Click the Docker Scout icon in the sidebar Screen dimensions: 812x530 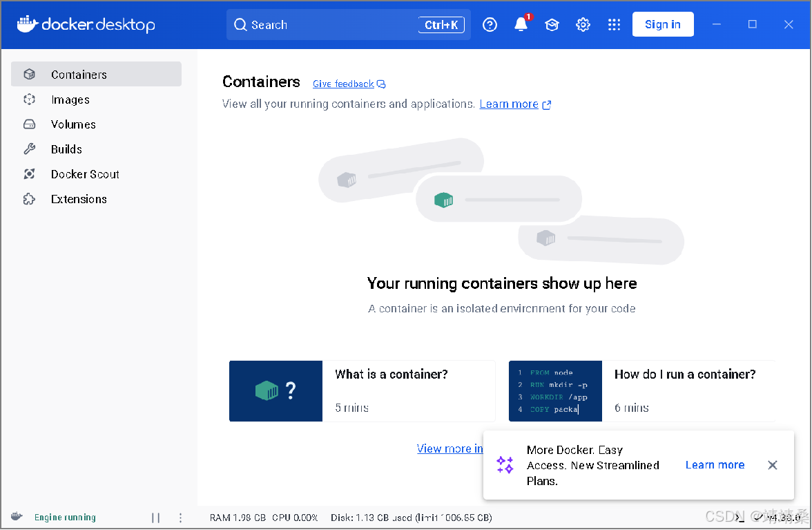pyautogui.click(x=30, y=174)
